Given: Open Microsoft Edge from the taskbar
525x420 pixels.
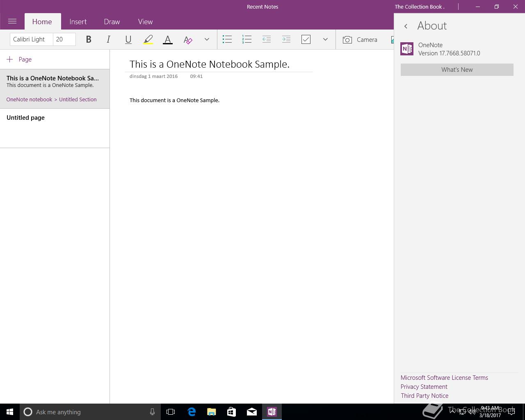Looking at the screenshot, I should tap(192, 412).
